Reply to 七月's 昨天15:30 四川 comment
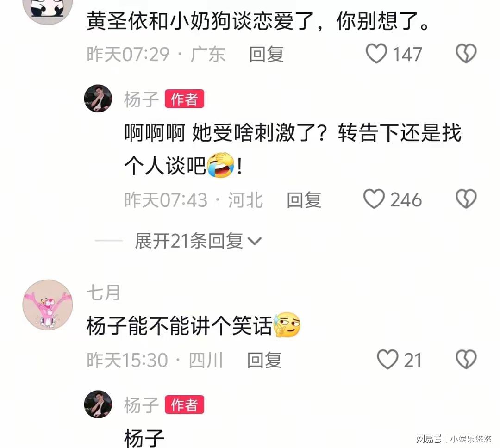Viewport: 500px width, 448px height. 265,361
